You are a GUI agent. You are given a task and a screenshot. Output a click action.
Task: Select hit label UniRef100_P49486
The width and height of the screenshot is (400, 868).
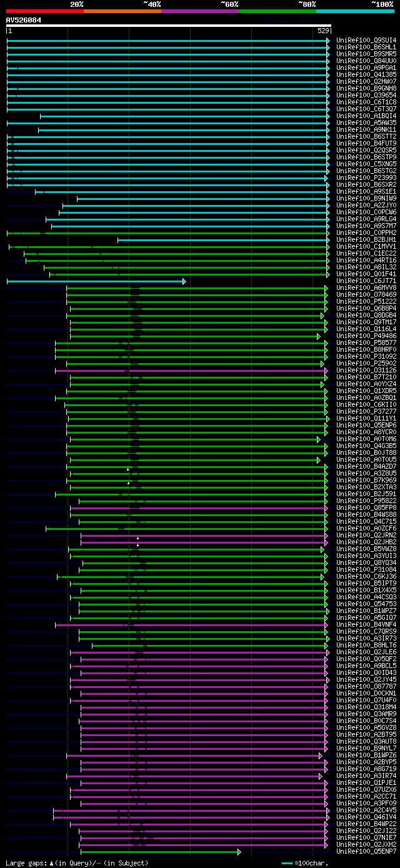click(x=366, y=336)
